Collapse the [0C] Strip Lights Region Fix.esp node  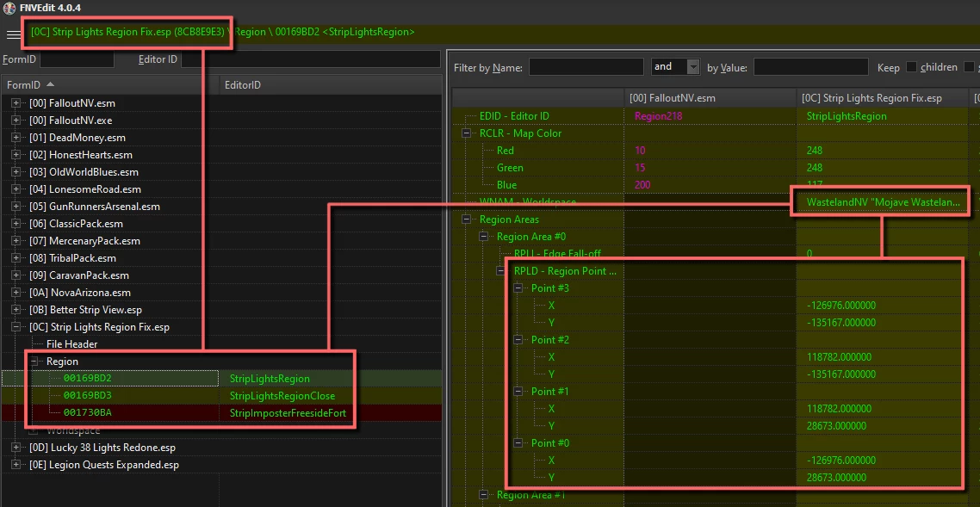point(16,327)
